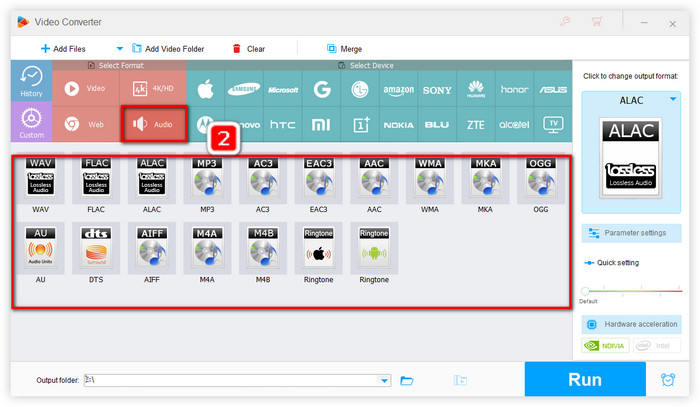The width and height of the screenshot is (700, 407).
Task: Select the Microsoft device category
Action: click(283, 89)
